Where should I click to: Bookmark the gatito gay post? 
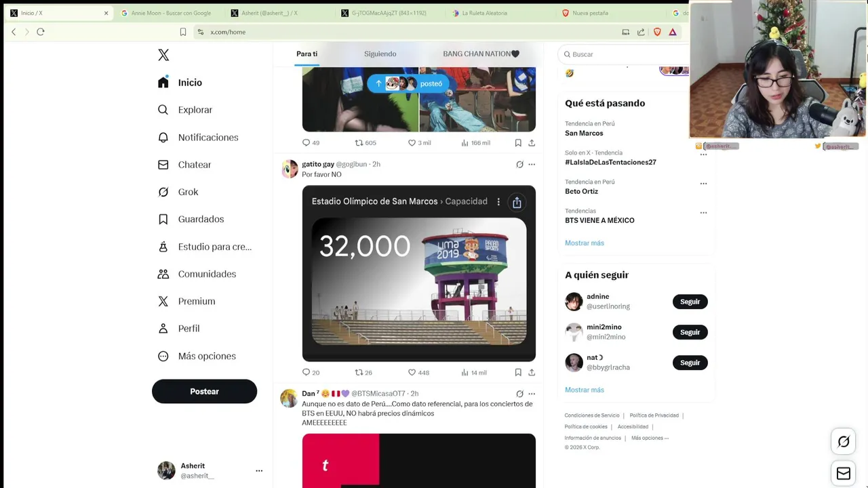(518, 372)
